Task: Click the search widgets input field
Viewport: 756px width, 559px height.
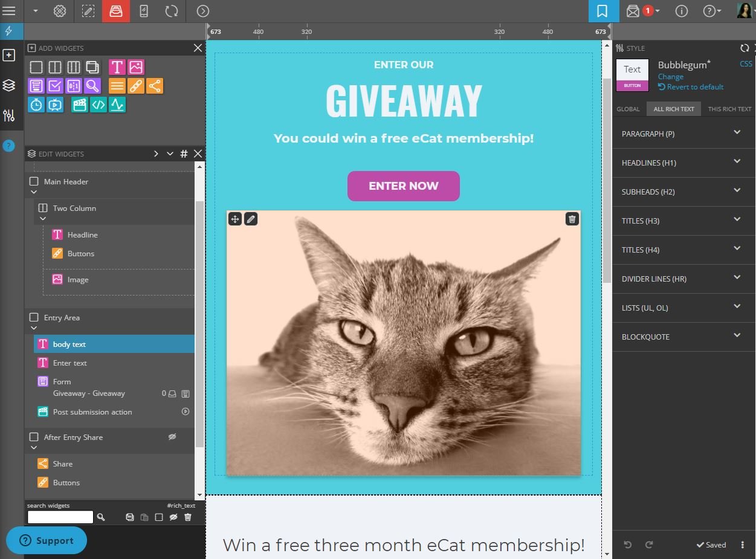Action: pyautogui.click(x=60, y=517)
